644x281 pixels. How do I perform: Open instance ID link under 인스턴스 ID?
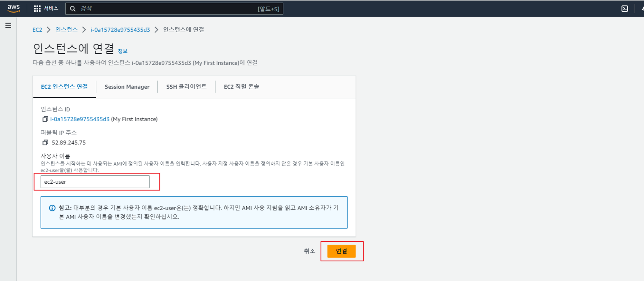80,119
